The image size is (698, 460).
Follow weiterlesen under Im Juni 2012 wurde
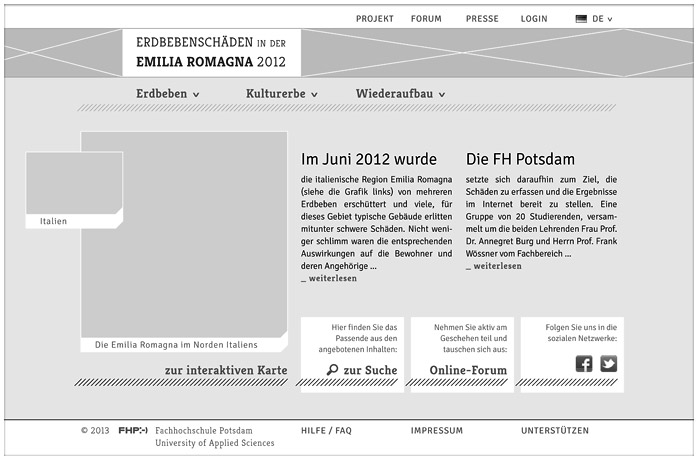pos(329,278)
